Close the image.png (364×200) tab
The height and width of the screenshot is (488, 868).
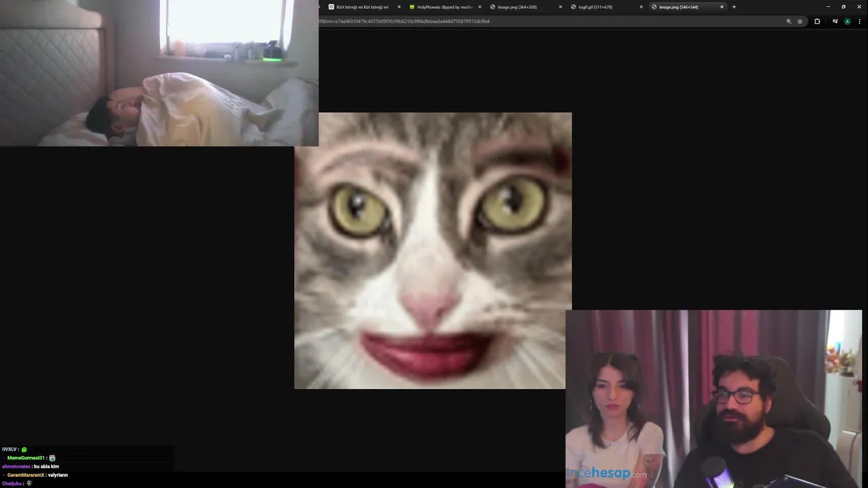coord(560,7)
